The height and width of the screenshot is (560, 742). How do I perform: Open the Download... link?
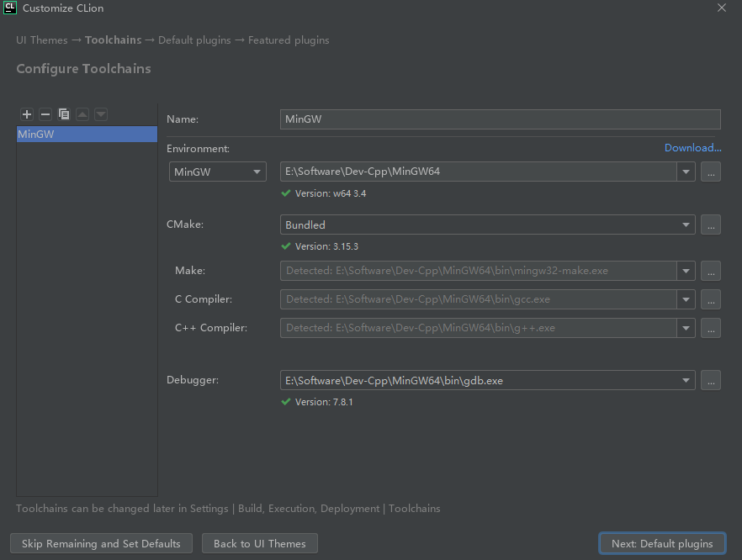[693, 148]
